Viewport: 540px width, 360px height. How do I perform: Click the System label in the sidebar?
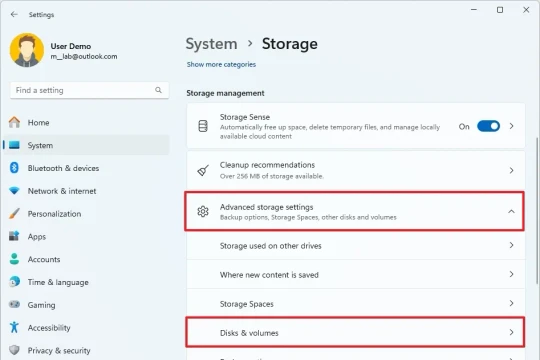[x=40, y=145]
